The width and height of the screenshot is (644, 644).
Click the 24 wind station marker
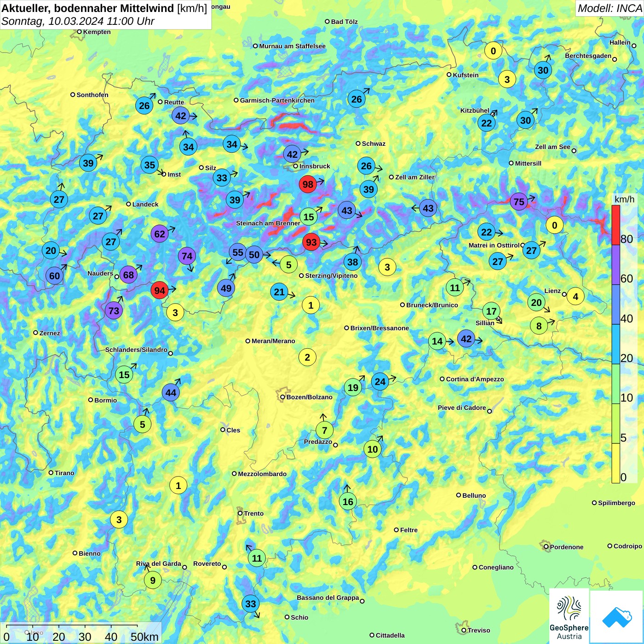coord(380,381)
